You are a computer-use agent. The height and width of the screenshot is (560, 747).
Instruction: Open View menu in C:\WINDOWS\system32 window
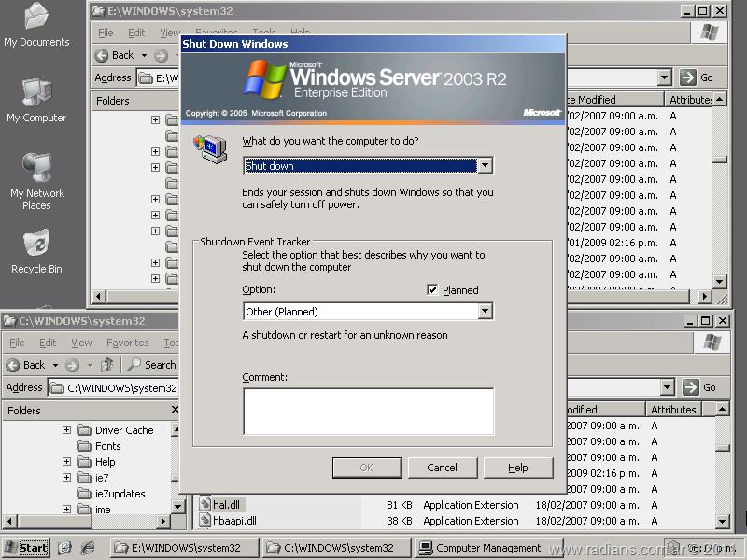point(81,343)
